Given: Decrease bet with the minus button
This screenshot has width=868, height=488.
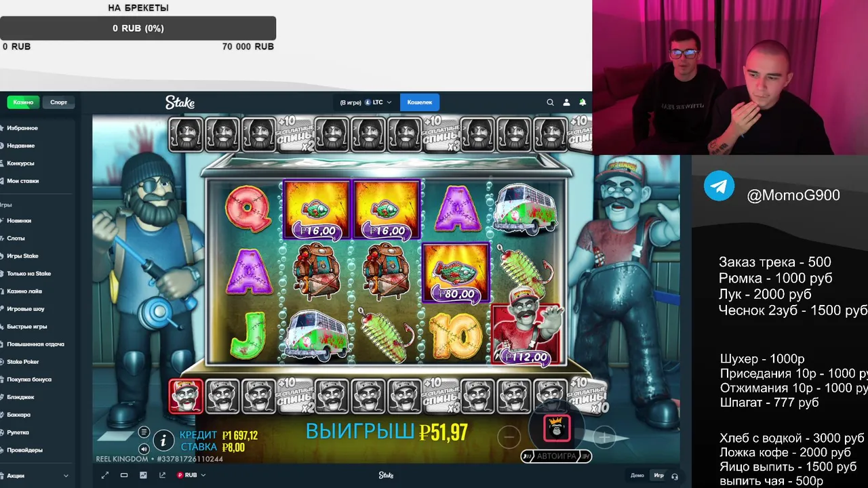Looking at the screenshot, I should coord(509,437).
